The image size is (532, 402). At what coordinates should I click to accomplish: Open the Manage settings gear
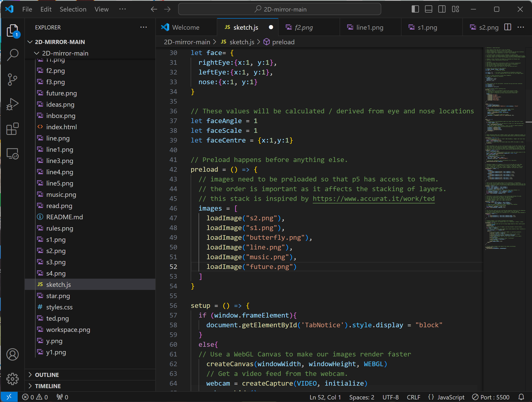[x=13, y=379]
